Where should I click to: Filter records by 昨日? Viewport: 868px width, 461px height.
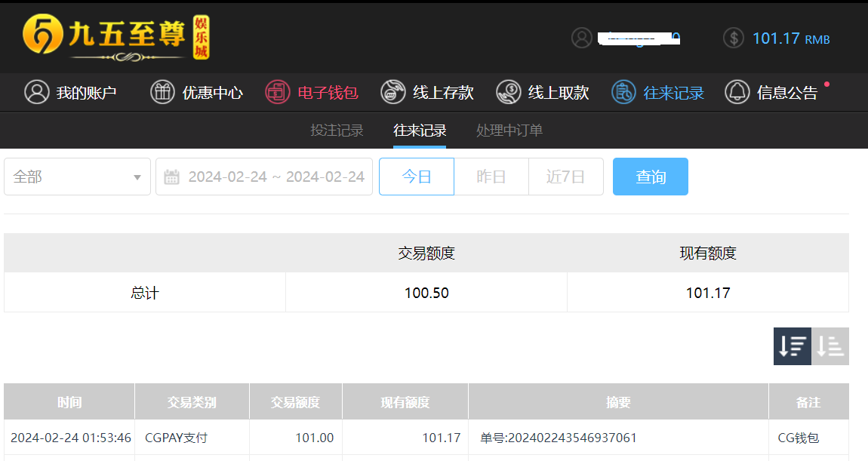(491, 177)
